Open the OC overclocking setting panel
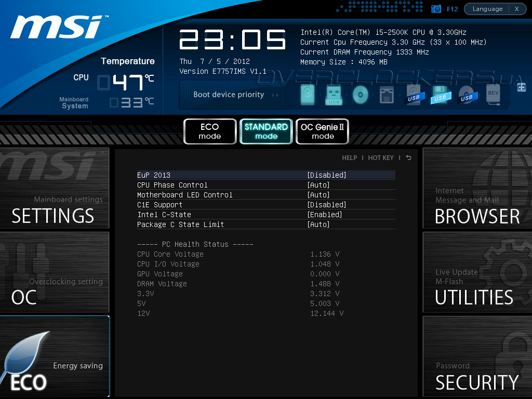 [54, 272]
